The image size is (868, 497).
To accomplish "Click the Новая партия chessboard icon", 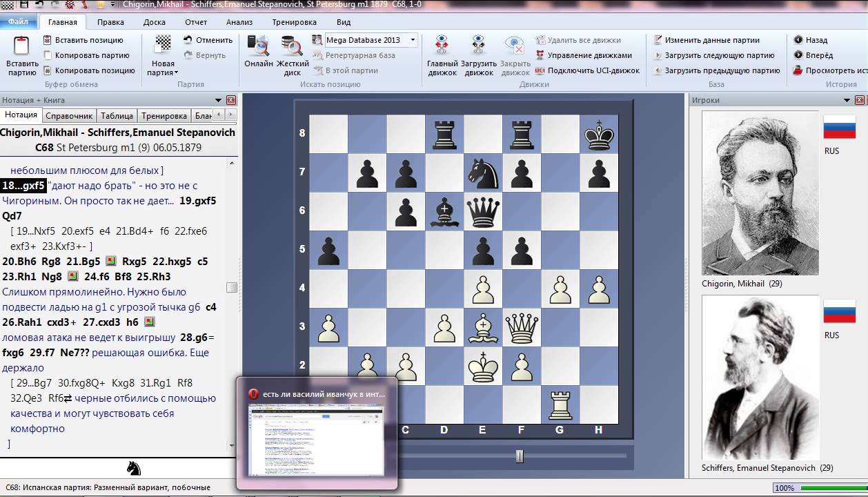I will click(164, 45).
